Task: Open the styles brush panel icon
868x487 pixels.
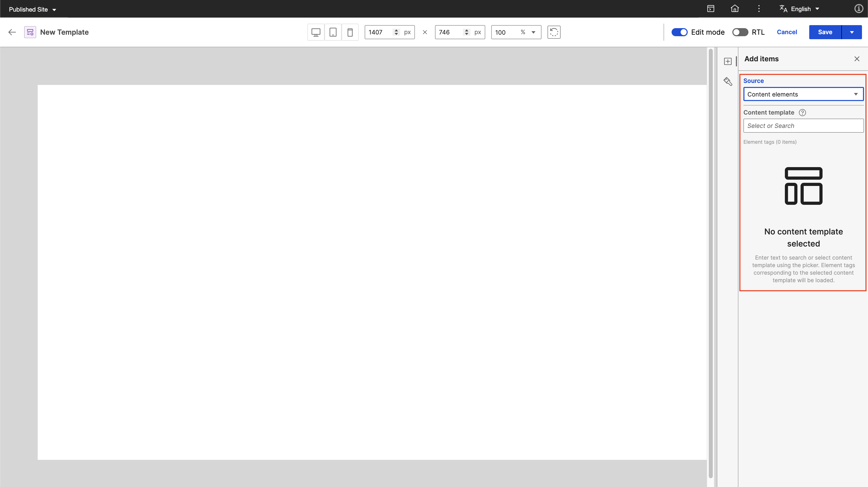Action: tap(728, 82)
